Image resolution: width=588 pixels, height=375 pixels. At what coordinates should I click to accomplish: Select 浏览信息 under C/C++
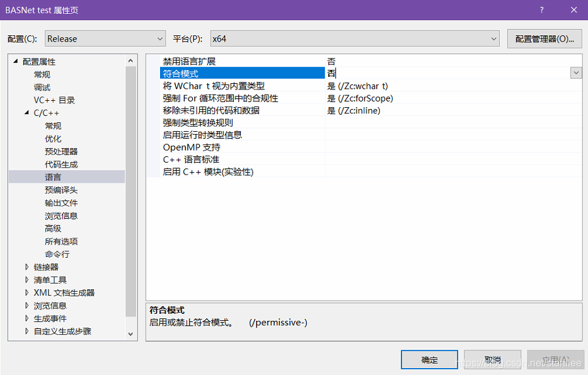61,216
